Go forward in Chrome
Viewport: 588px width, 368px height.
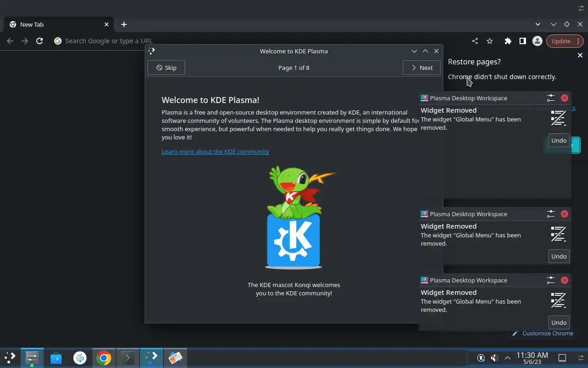pos(25,41)
